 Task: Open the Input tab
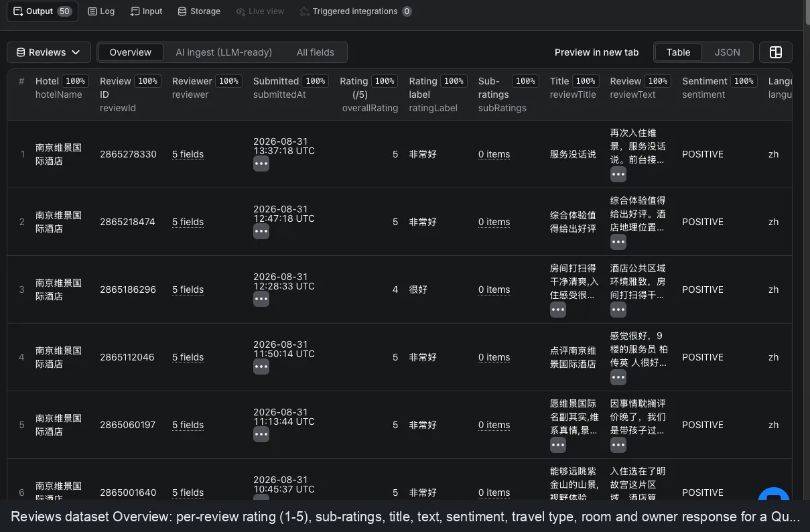[147, 11]
